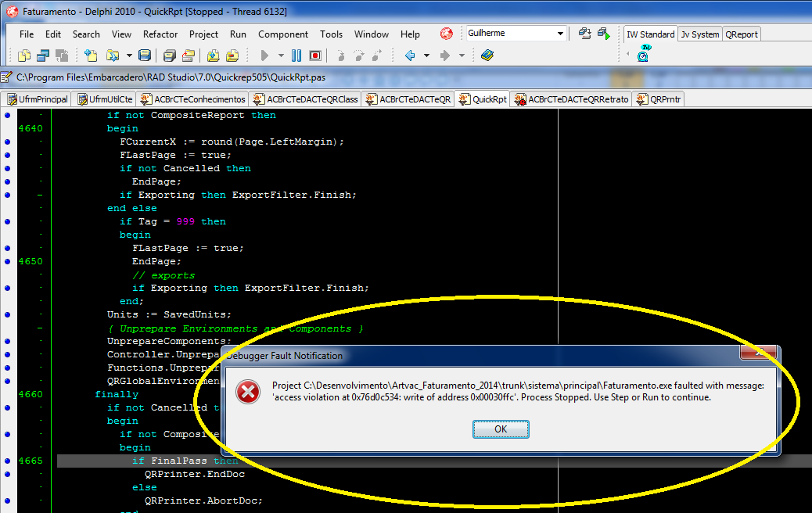Click the Save file disk icon
This screenshot has width=812, height=513.
click(x=145, y=56)
